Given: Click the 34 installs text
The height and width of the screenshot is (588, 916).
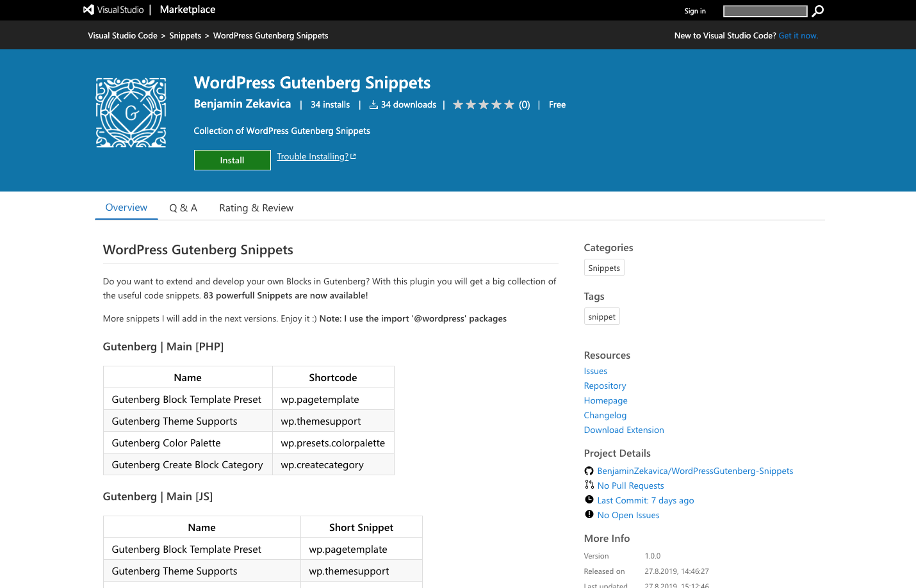Looking at the screenshot, I should (x=330, y=104).
